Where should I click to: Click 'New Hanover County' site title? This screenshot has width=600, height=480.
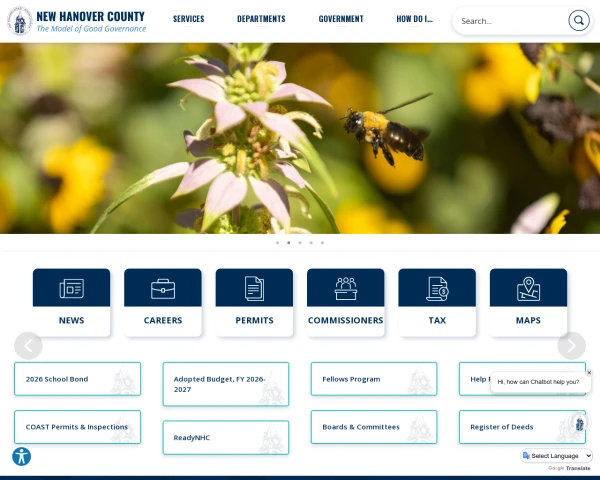(x=90, y=16)
